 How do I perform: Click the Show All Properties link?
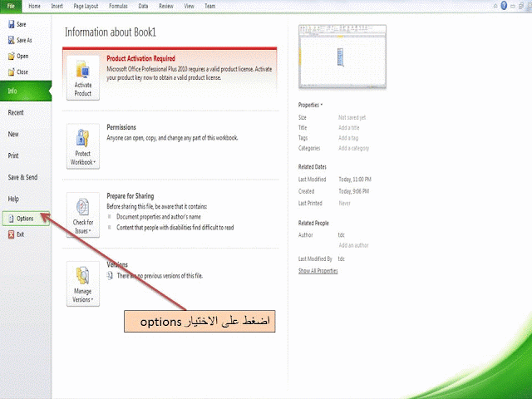pyautogui.click(x=318, y=271)
